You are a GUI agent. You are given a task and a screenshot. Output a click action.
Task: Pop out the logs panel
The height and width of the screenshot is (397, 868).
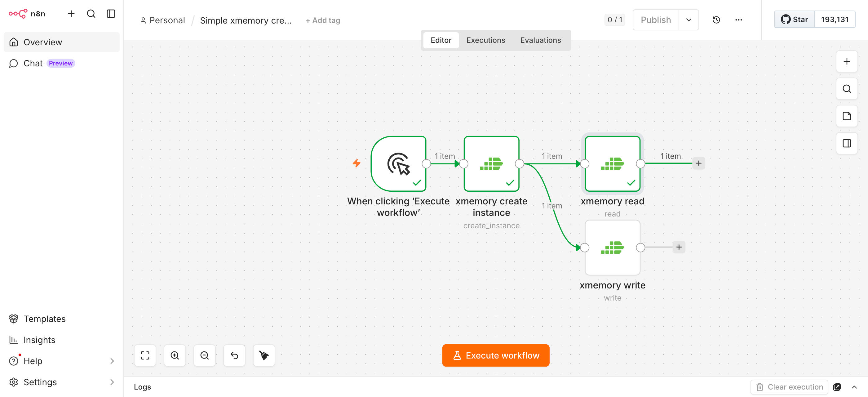[837, 387]
